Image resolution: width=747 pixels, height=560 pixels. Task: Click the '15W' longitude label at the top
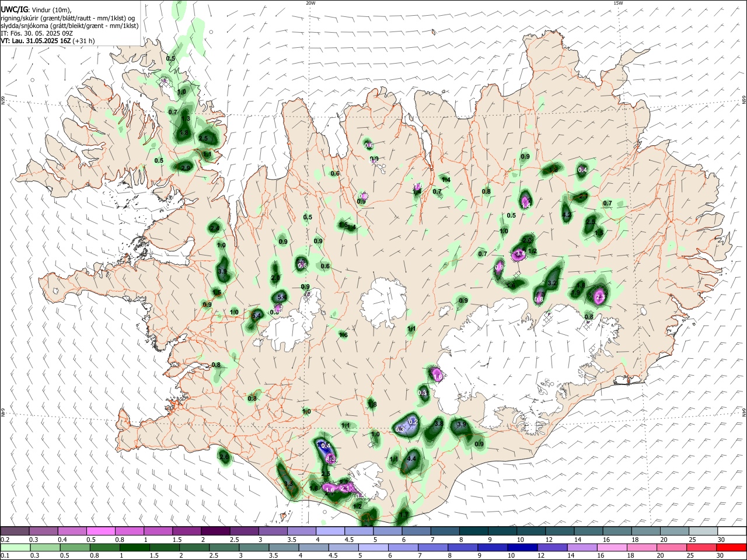coord(618,3)
